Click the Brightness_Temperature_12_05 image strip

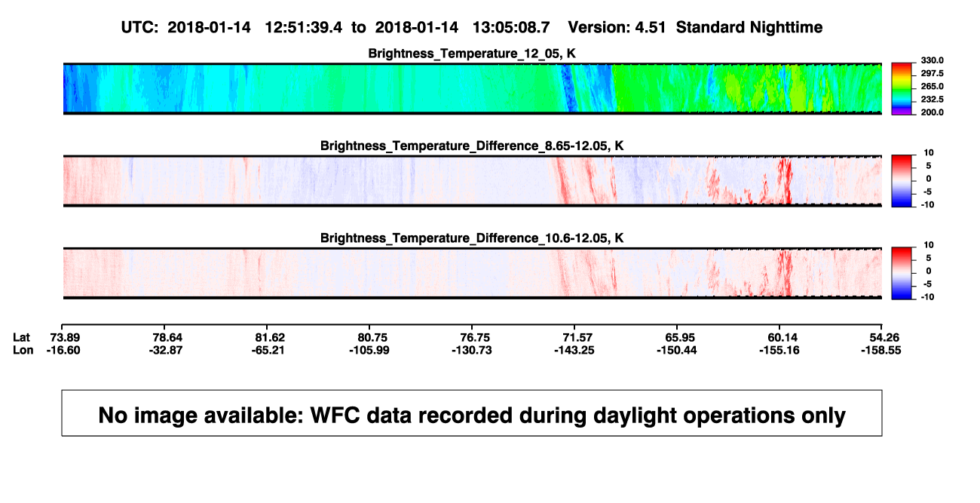[x=472, y=88]
